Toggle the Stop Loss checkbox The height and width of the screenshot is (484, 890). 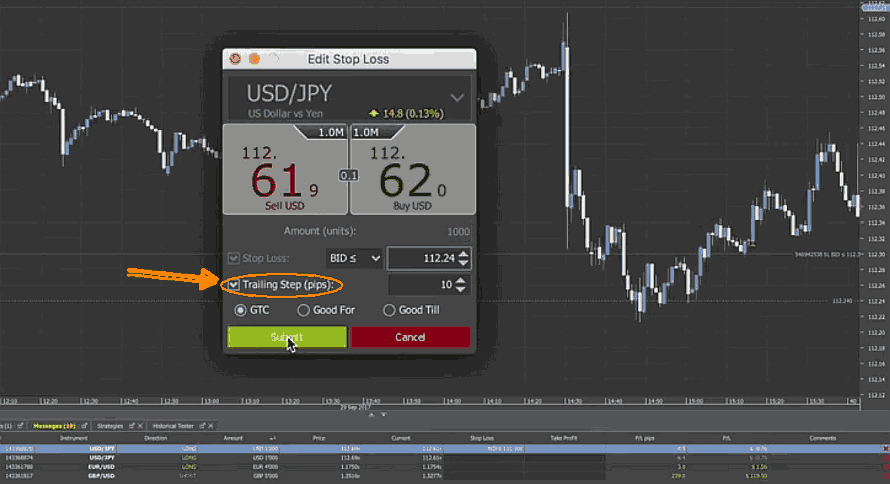coord(234,258)
